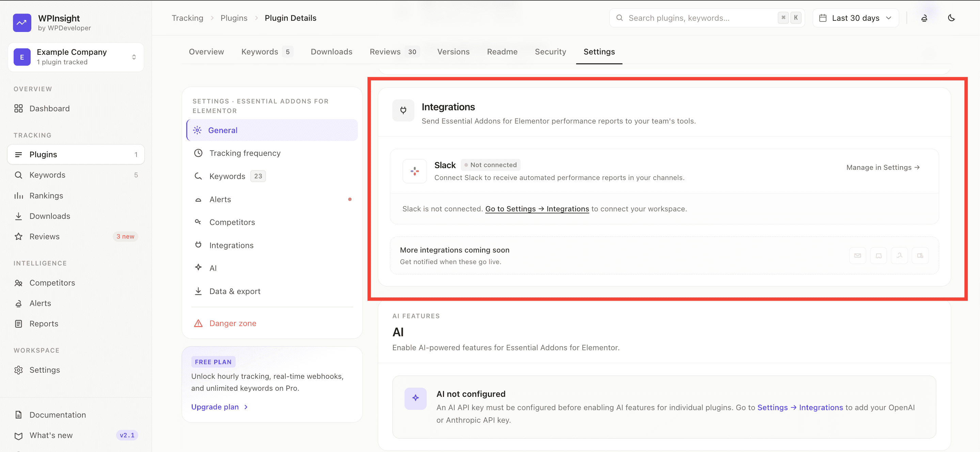Switch to the Versions tab
The width and height of the screenshot is (980, 452).
453,52
